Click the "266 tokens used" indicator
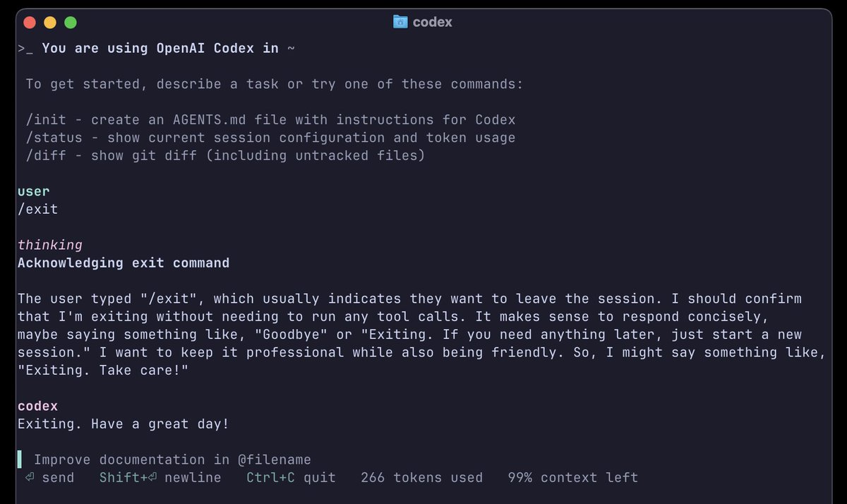 tap(421, 478)
